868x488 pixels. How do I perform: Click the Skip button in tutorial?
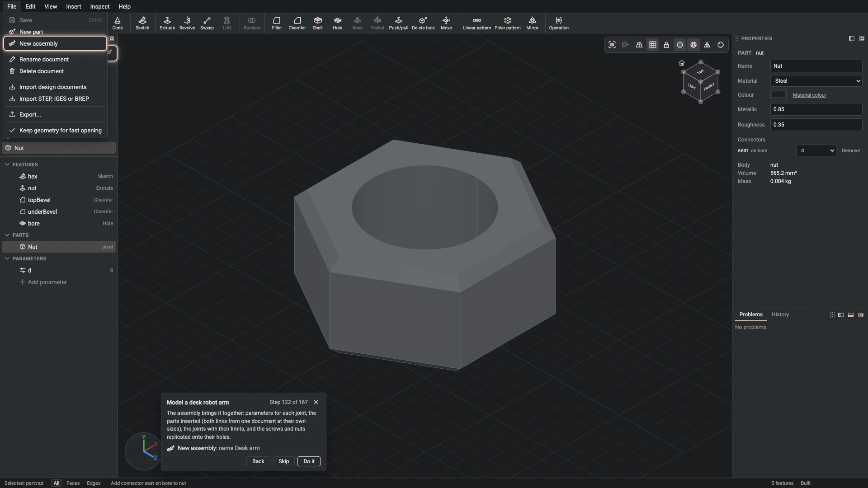pos(283,461)
